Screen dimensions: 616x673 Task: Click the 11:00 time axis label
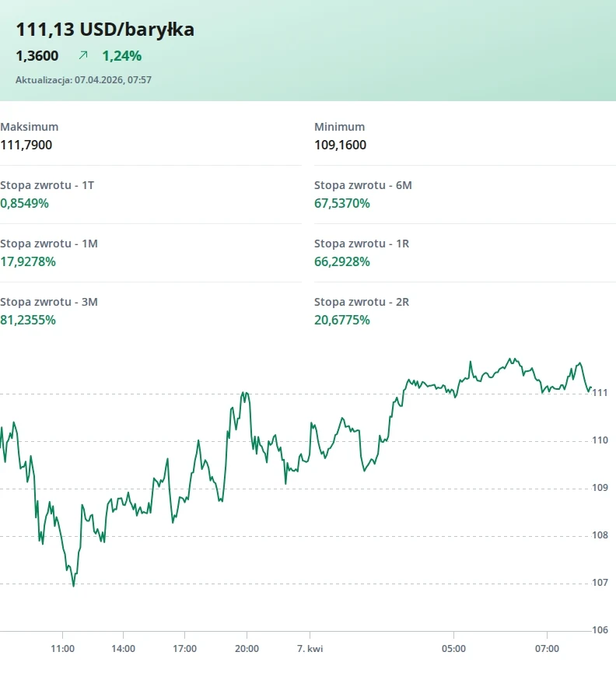pyautogui.click(x=62, y=648)
